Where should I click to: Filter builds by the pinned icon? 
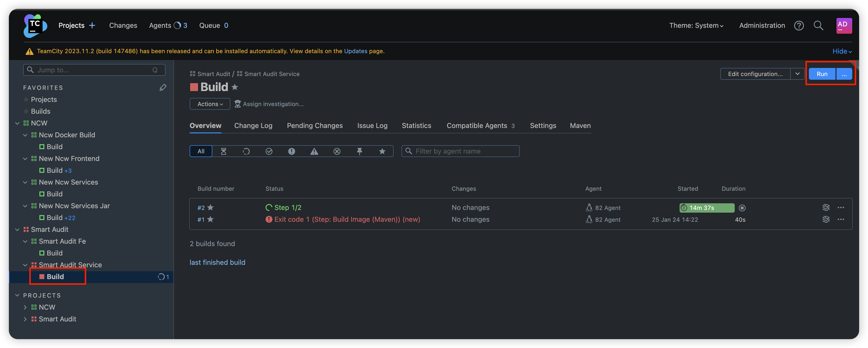(359, 151)
